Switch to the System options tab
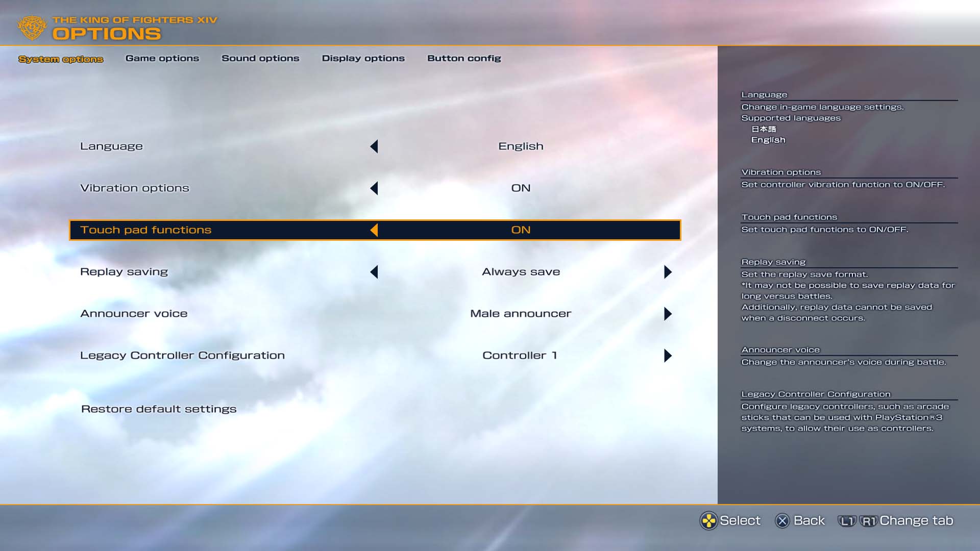 (61, 59)
